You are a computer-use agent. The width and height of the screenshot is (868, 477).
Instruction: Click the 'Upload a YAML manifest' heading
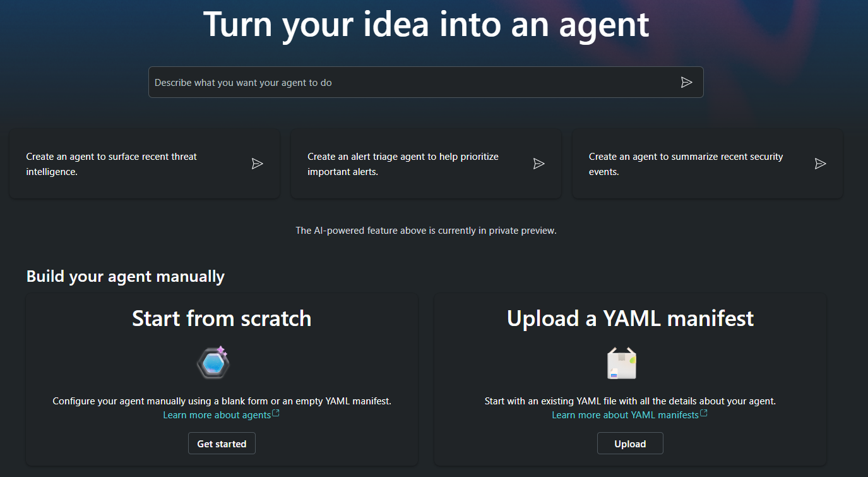point(630,318)
